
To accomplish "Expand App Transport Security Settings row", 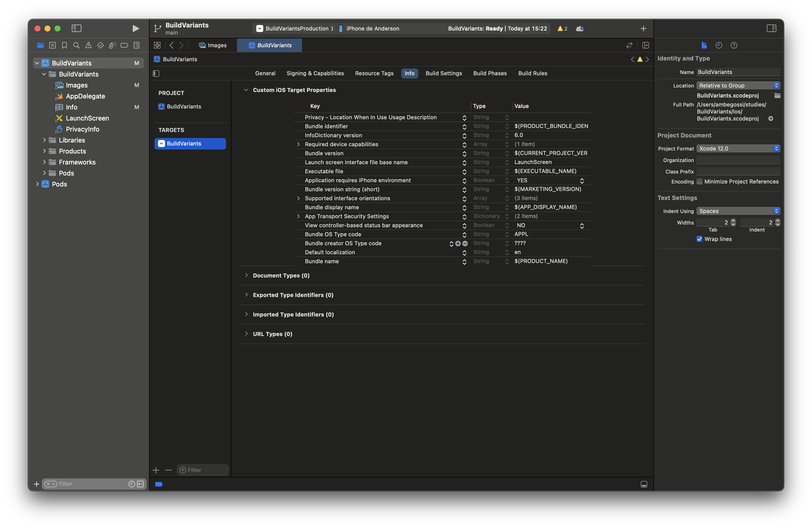I will [298, 216].
